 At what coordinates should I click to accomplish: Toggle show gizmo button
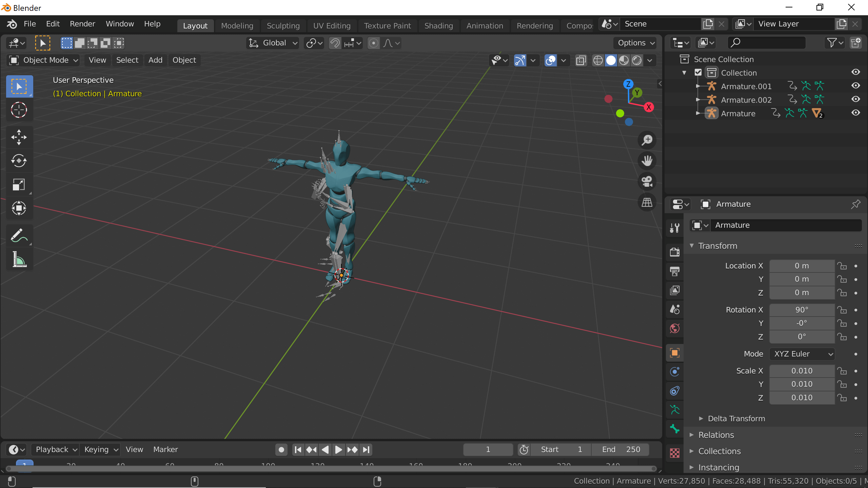click(520, 61)
